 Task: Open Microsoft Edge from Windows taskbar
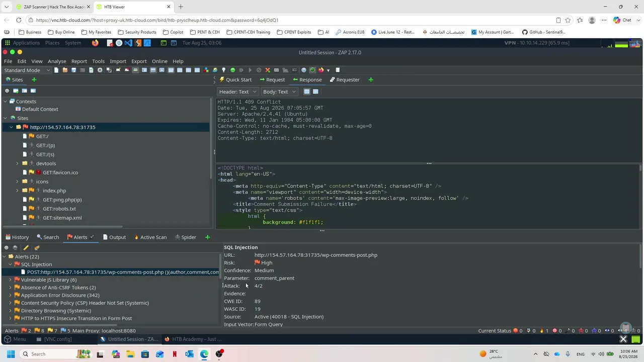204,354
